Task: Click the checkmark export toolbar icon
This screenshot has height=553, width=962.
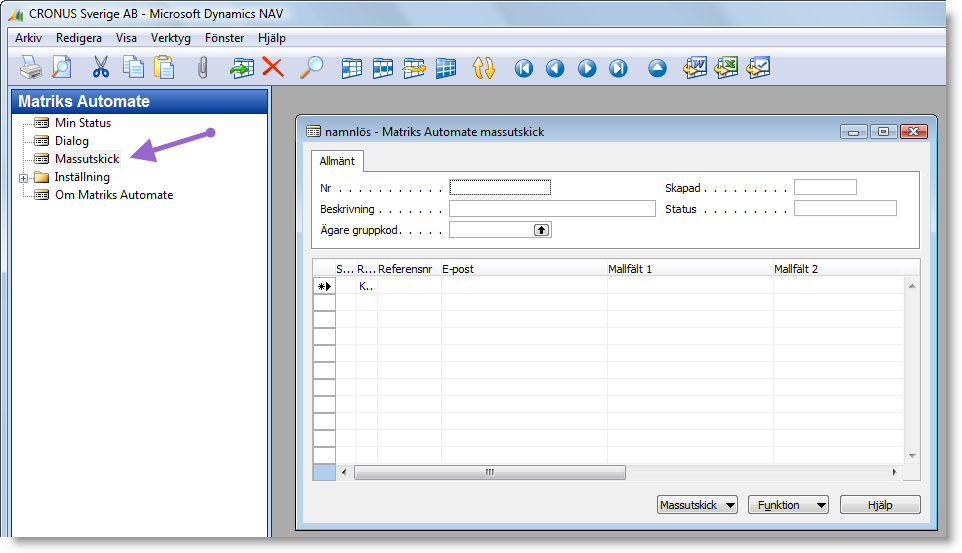Action: click(x=758, y=68)
